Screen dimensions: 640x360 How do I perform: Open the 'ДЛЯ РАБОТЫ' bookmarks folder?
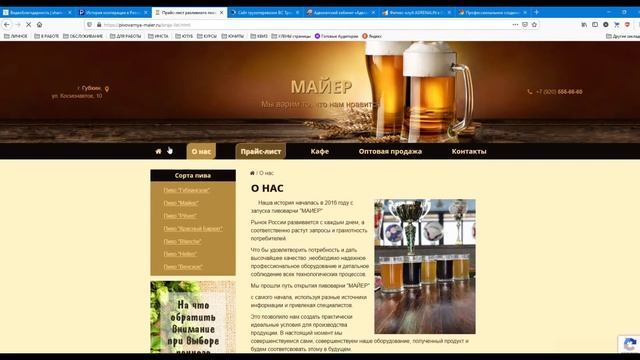pyautogui.click(x=125, y=36)
